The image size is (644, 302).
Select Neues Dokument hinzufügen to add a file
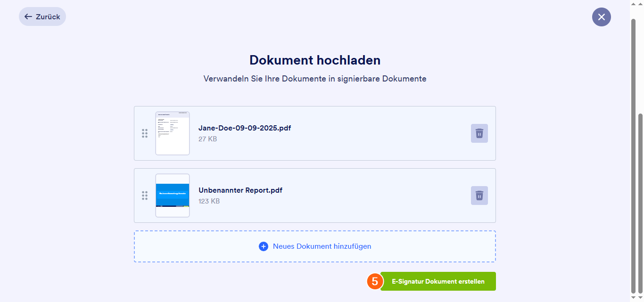point(322,246)
